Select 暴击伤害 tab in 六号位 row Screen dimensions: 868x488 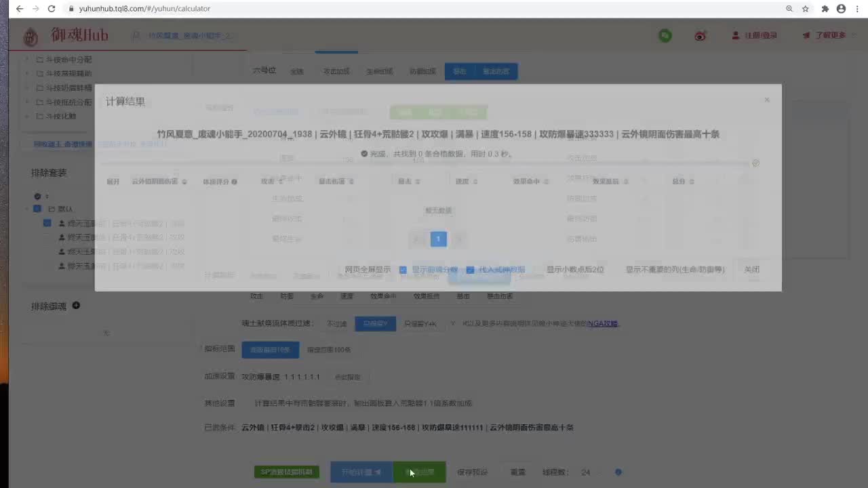(496, 71)
